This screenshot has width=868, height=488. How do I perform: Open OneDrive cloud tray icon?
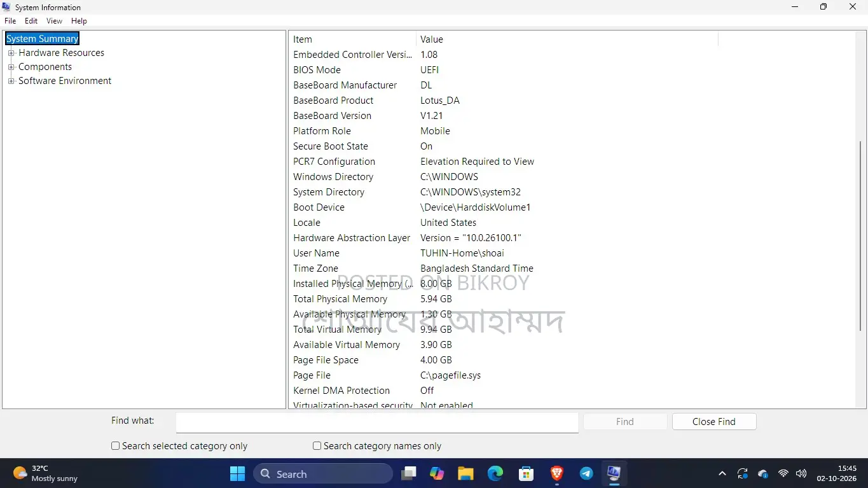(x=763, y=474)
